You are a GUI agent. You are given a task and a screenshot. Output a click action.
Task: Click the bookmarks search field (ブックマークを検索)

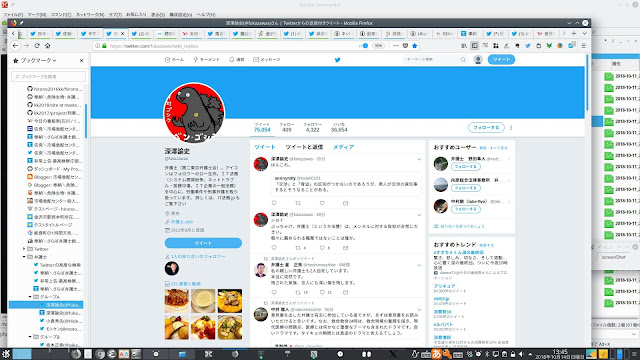coord(49,76)
